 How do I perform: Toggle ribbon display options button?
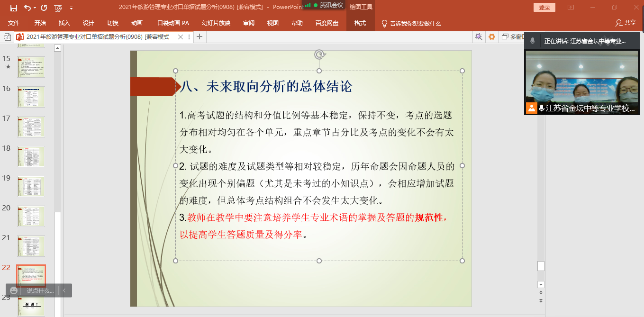point(571,8)
